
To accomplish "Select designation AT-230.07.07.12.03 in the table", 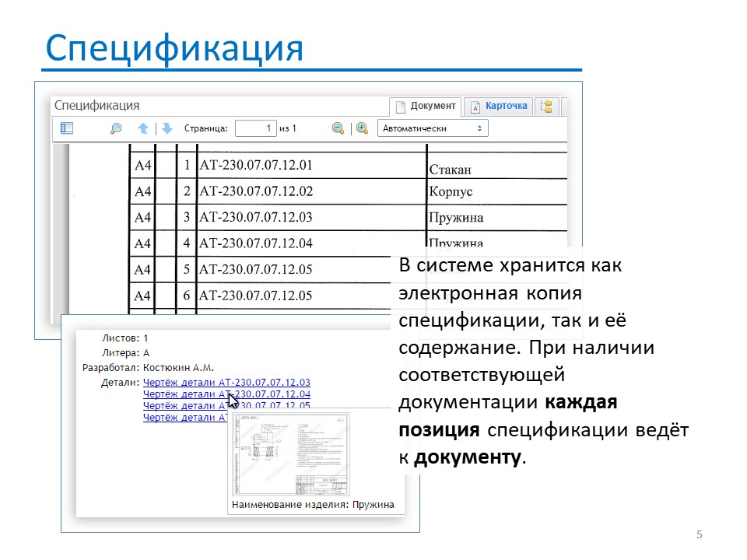I will point(256,217).
